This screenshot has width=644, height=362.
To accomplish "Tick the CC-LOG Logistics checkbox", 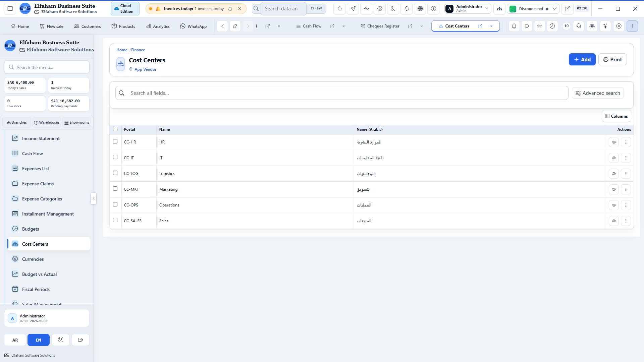I will point(115,173).
